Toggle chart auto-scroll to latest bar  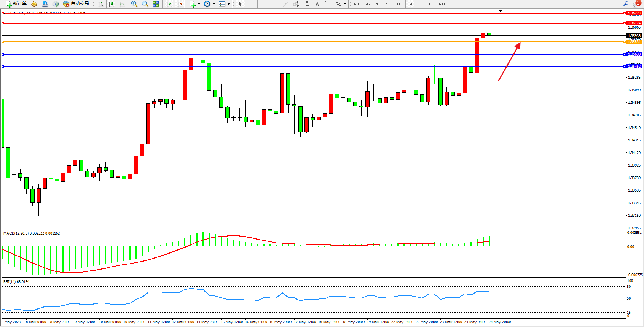169,4
